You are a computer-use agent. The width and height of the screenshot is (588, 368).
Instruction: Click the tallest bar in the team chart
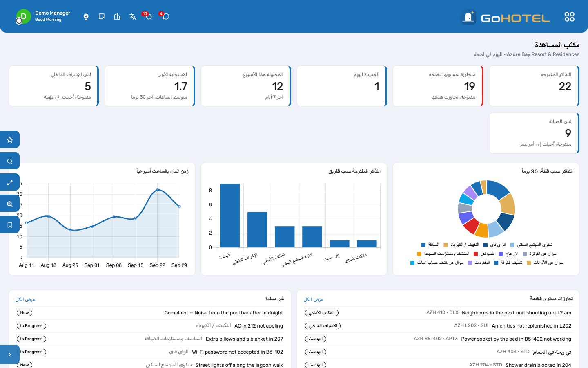(230, 215)
